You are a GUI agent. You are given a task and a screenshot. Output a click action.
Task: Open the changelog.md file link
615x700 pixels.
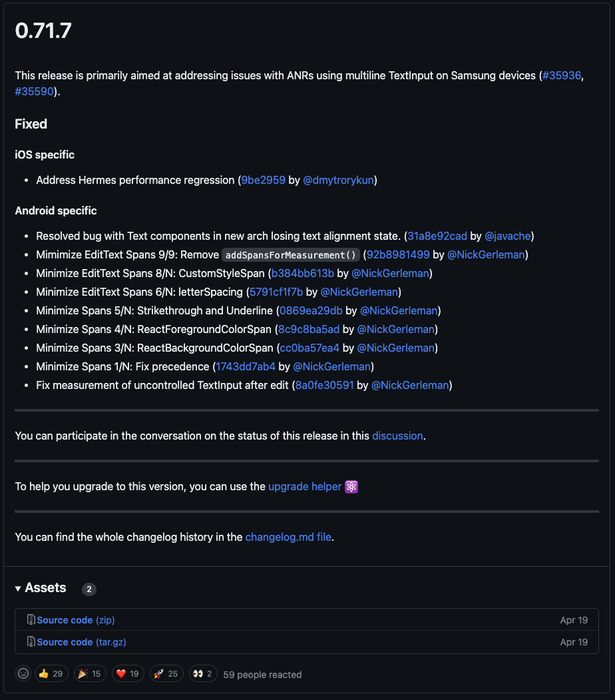pos(288,537)
